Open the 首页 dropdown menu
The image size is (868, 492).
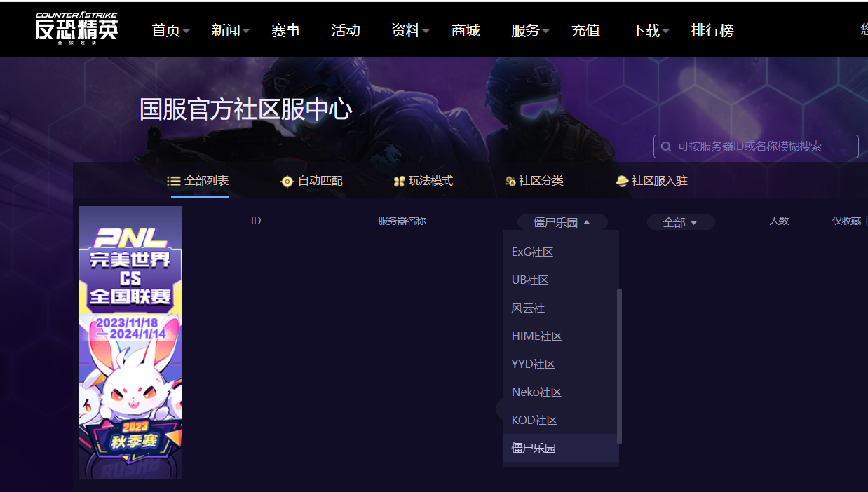[171, 30]
